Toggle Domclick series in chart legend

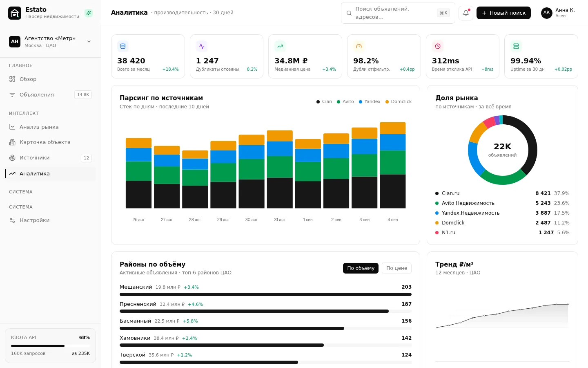(399, 102)
